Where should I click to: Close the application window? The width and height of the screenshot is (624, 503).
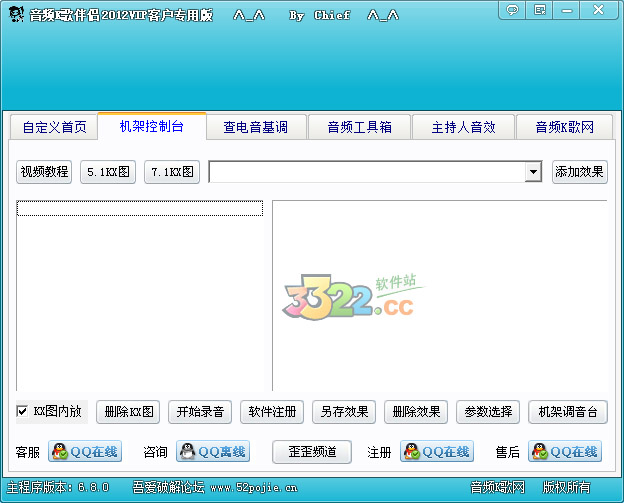coord(598,10)
